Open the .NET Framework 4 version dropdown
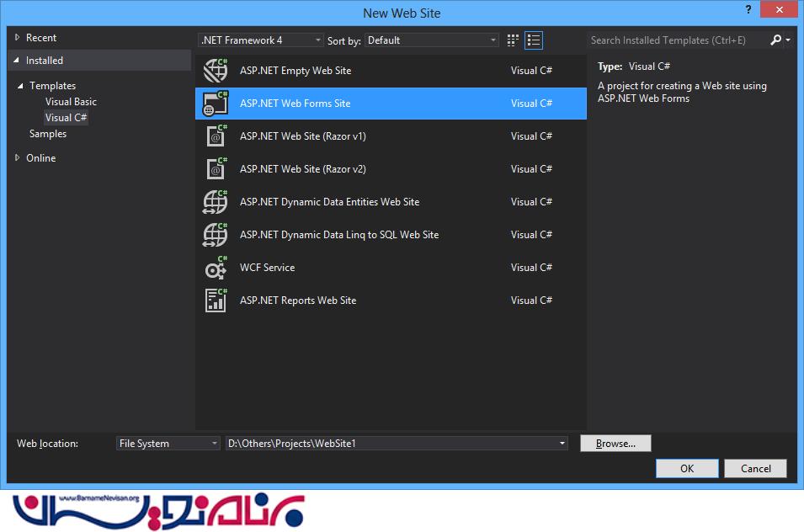Screen dimensions: 804x532 (261, 40)
